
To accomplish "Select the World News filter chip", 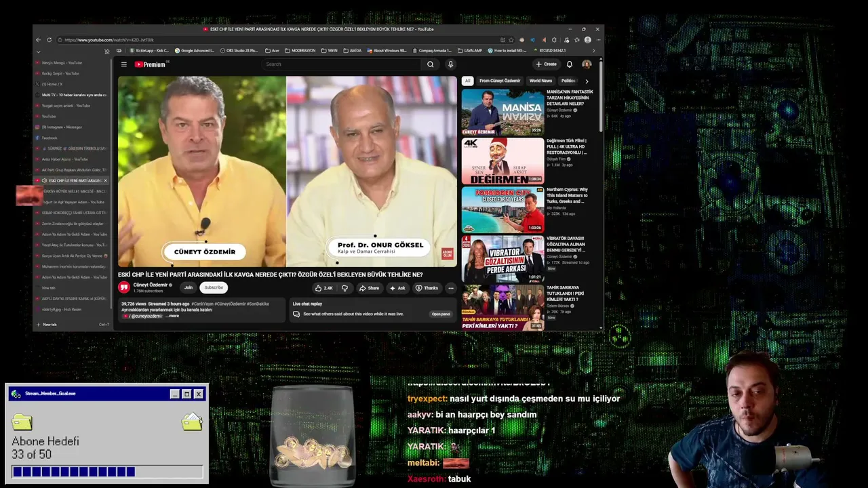I will [540, 81].
